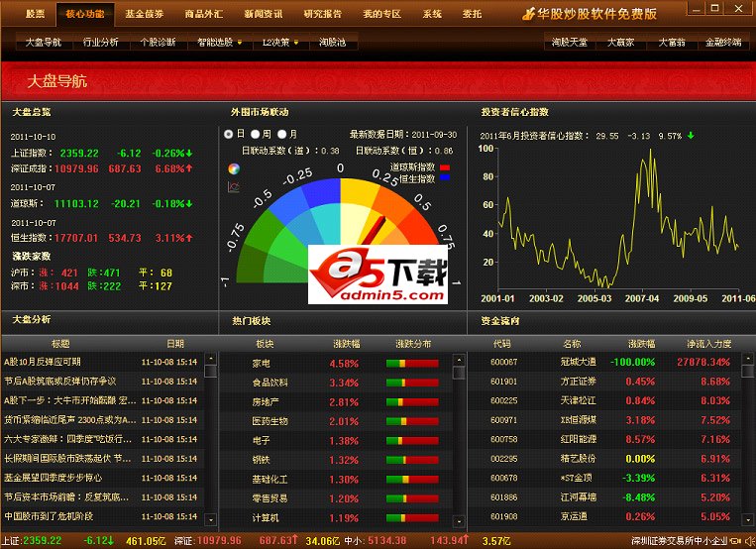Switch to the line chart view icon
756x549 pixels.
pos(234,186)
